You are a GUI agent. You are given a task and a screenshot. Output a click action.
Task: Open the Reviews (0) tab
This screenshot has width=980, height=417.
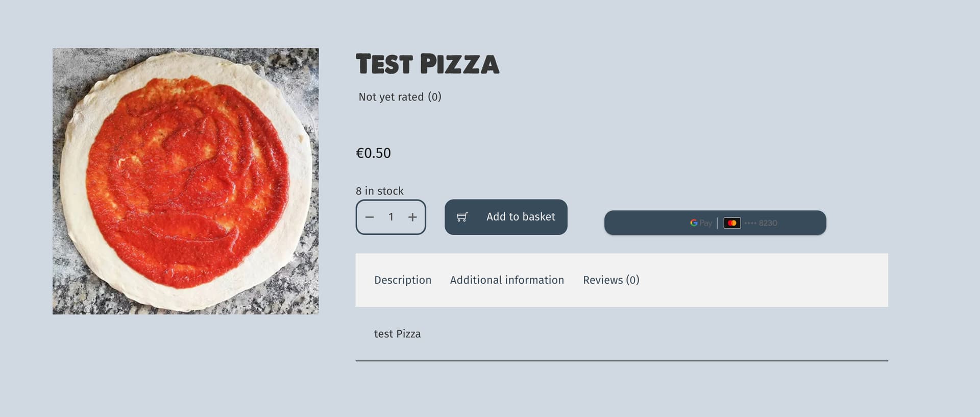(611, 280)
